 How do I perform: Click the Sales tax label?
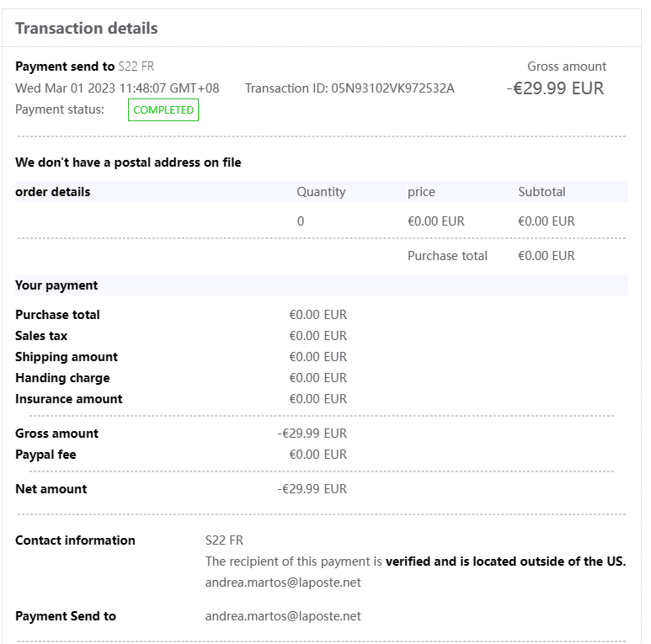pyautogui.click(x=41, y=336)
